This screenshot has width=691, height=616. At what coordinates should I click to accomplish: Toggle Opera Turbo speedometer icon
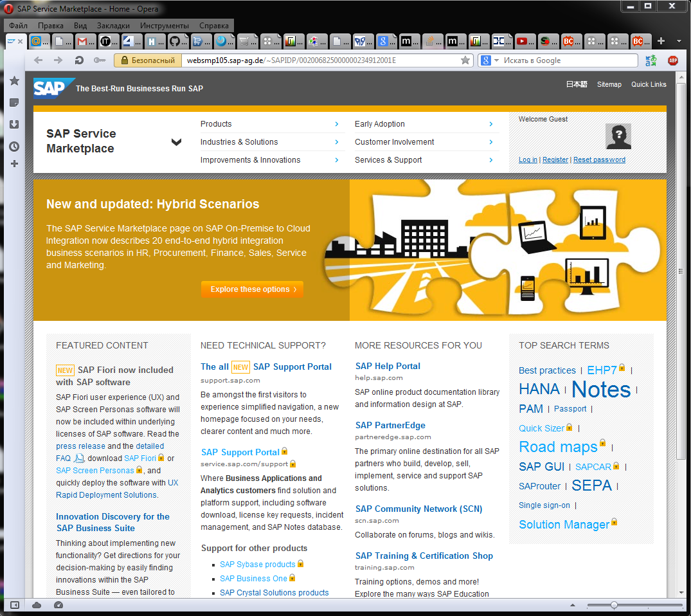pyautogui.click(x=58, y=605)
